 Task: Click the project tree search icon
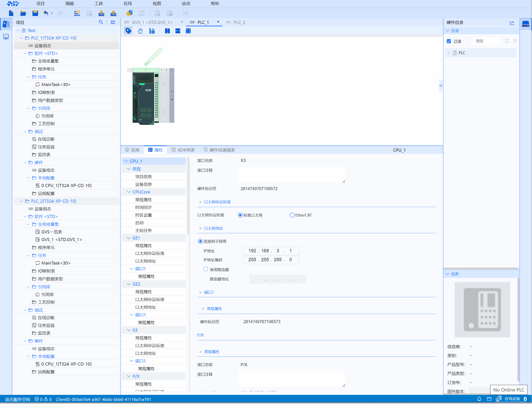[x=101, y=22]
